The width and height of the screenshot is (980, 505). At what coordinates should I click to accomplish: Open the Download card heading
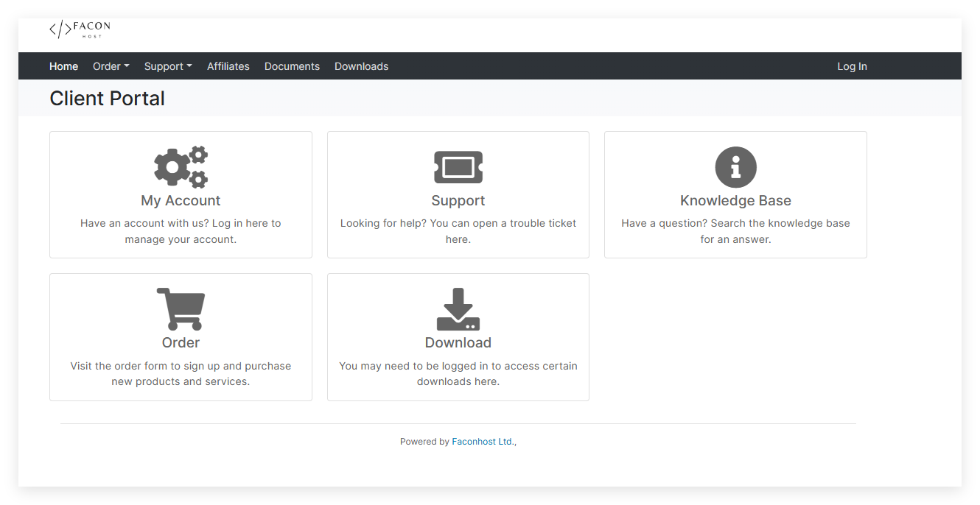point(458,343)
